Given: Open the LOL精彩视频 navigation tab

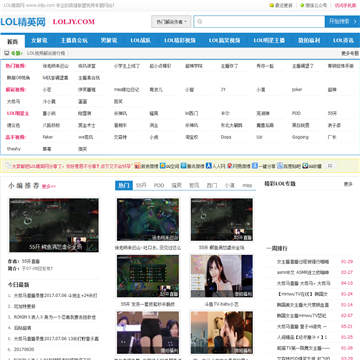Looking at the screenshot, I should point(180,41).
